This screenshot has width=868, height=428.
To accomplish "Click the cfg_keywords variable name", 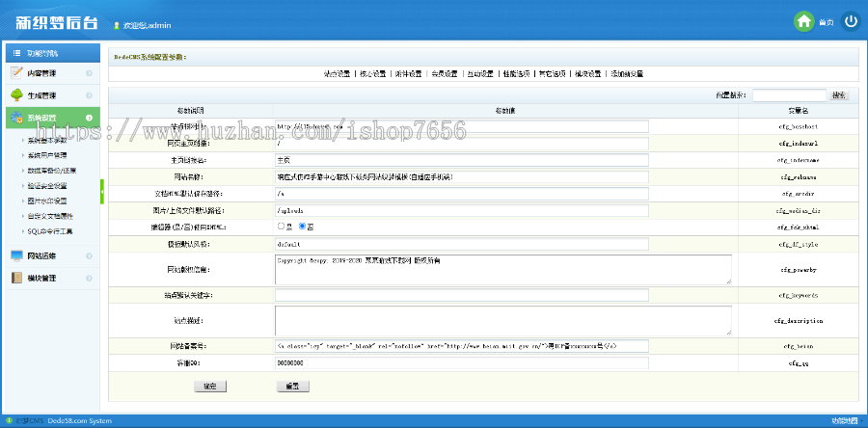I will (799, 296).
